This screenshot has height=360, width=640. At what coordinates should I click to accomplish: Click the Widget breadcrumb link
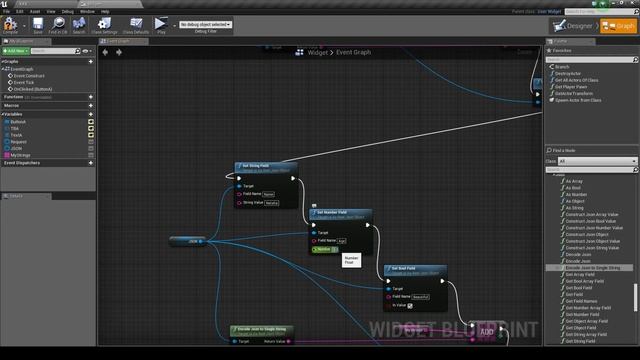(x=317, y=53)
